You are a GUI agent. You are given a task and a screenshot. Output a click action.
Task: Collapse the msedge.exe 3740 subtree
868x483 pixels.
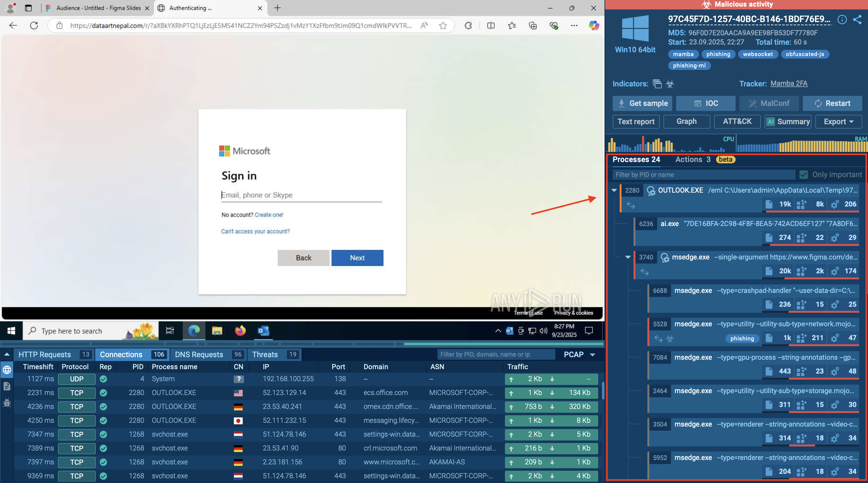[x=628, y=257]
